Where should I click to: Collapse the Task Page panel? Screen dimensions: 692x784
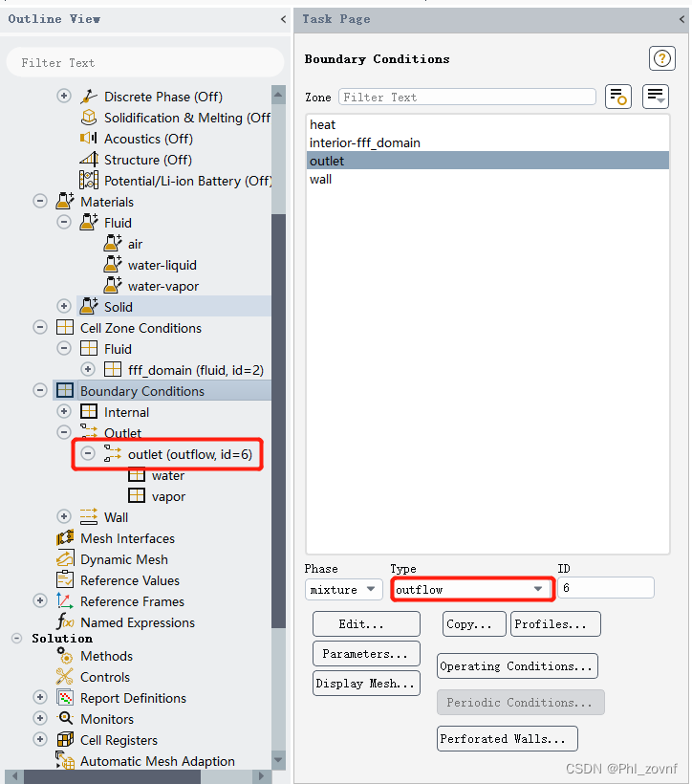(681, 19)
